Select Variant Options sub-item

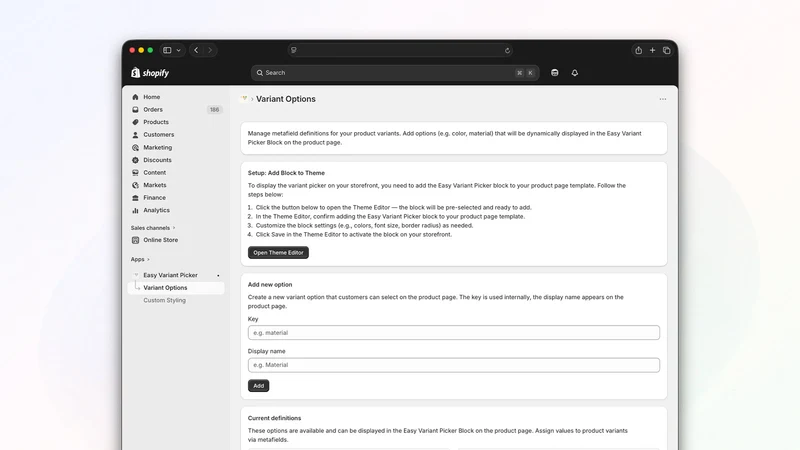point(176,288)
